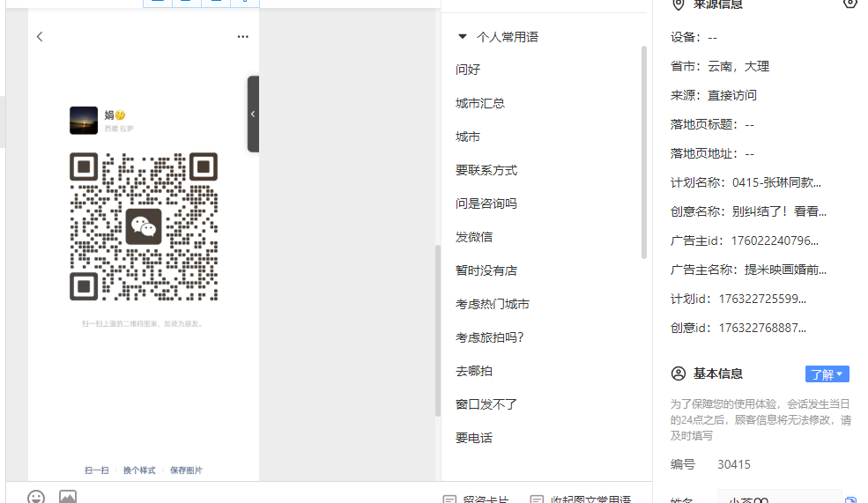Collapse the image preview side handle
The image size is (868, 503).
pos(253,114)
